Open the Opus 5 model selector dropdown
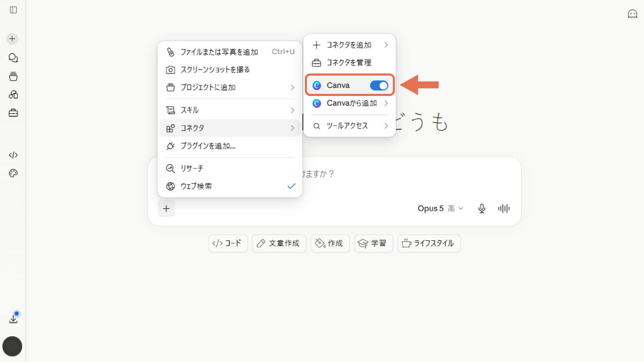This screenshot has width=644, height=362. (x=440, y=209)
